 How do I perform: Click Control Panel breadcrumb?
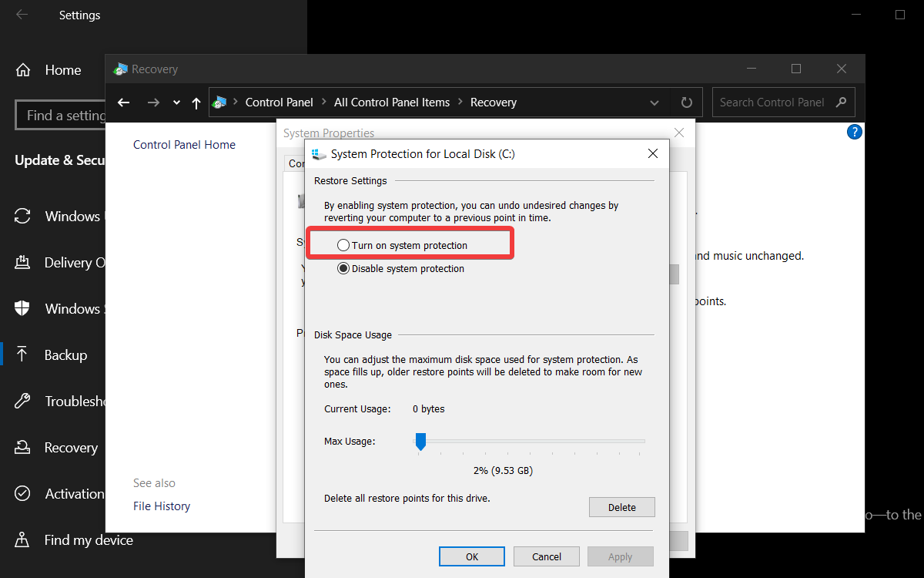[x=280, y=102]
